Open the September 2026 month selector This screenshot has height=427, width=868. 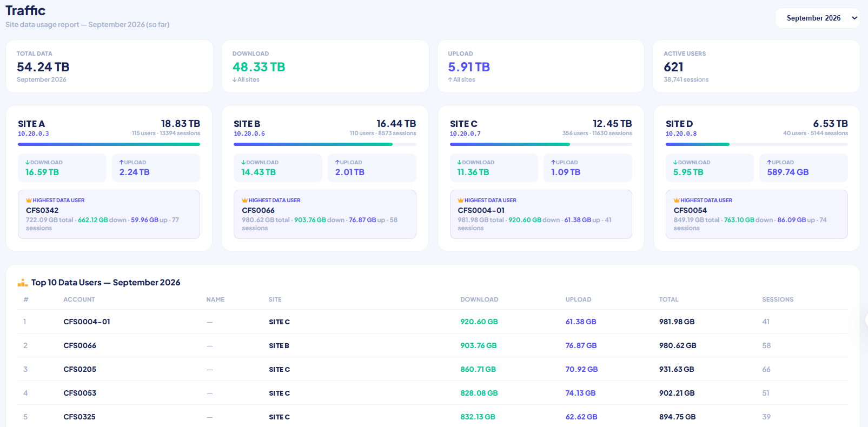[x=817, y=18]
